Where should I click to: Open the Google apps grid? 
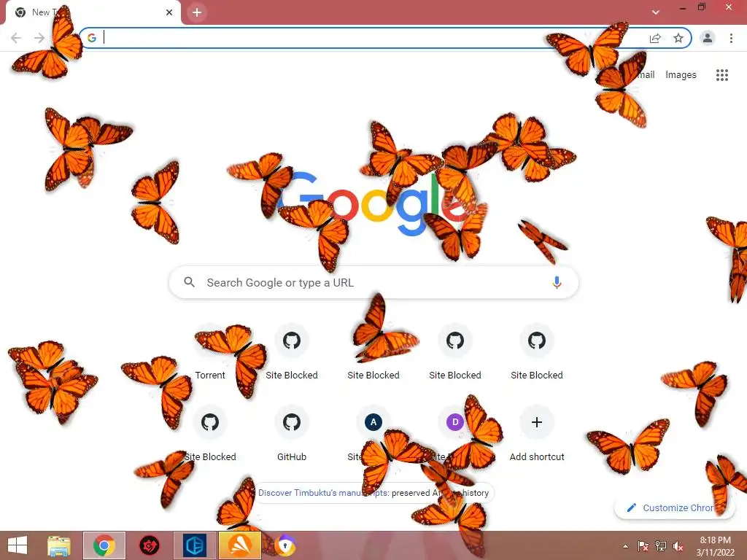722,75
